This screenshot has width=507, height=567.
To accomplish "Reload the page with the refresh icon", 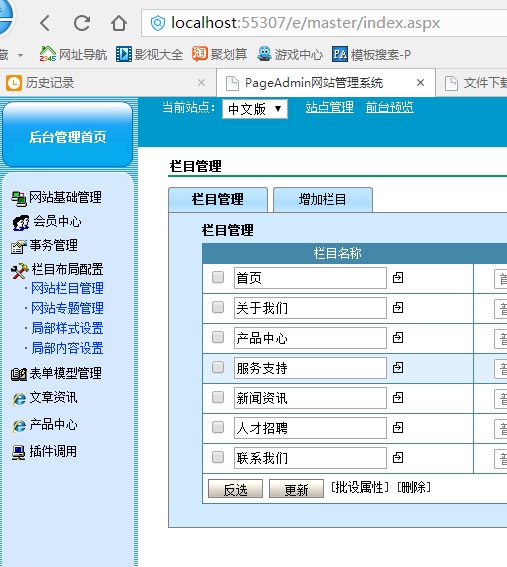I will pos(82,23).
